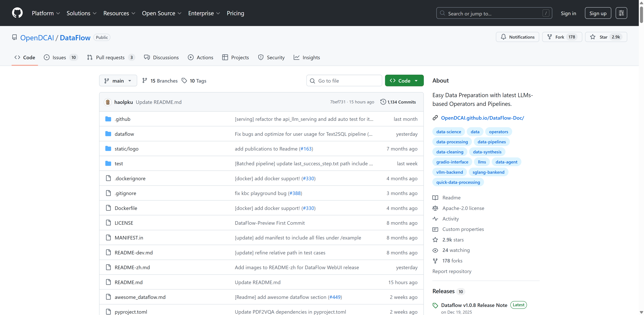The width and height of the screenshot is (644, 315).
Task: Click the Go to file field
Action: pyautogui.click(x=344, y=81)
